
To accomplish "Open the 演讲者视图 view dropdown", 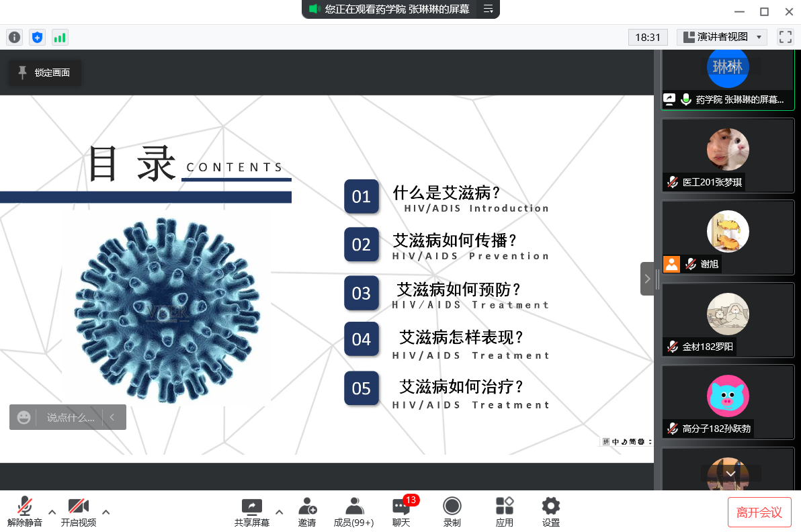I will click(722, 37).
